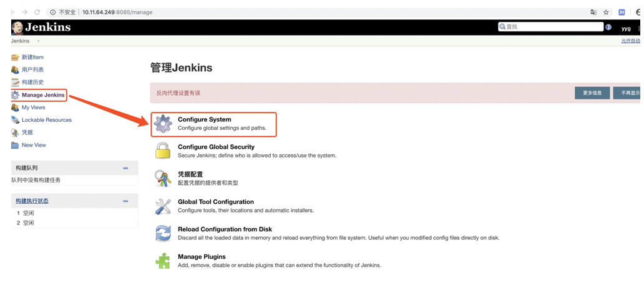This screenshot has height=290, width=644.
Task: Click the 更多信息 button
Action: (592, 93)
